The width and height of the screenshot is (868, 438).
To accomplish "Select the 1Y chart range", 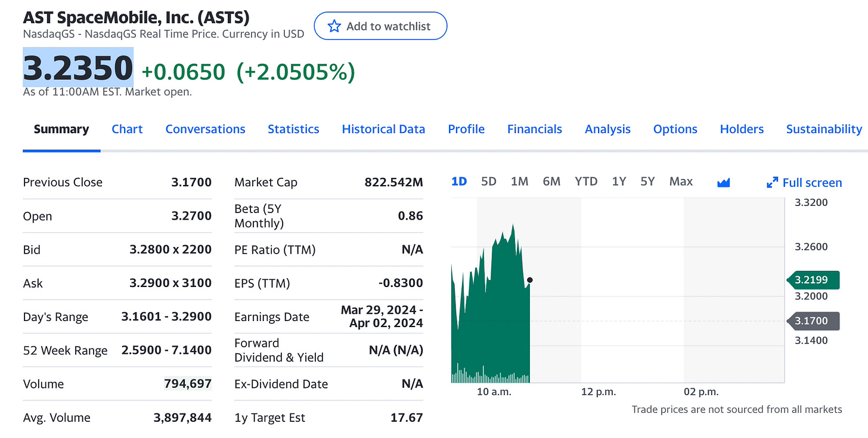I will tap(619, 181).
